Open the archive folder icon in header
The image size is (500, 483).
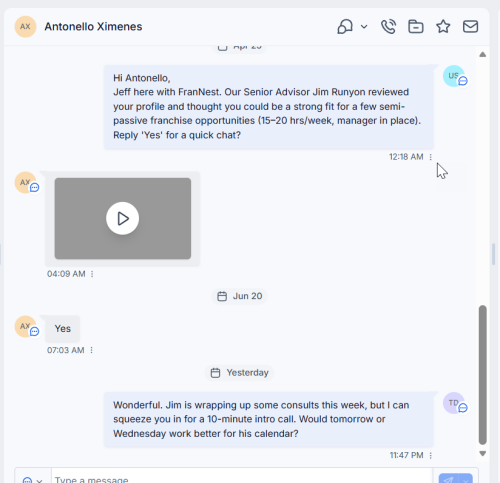pos(416,27)
